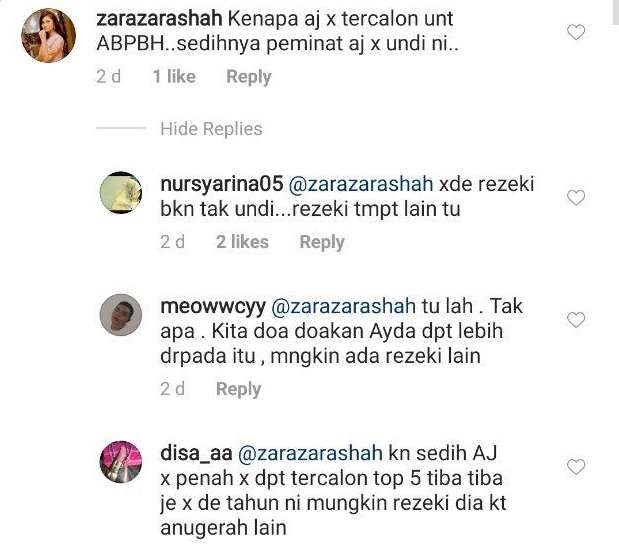Image resolution: width=619 pixels, height=550 pixels.
Task: Collapse thread with Hide Replies
Action: pos(211,129)
